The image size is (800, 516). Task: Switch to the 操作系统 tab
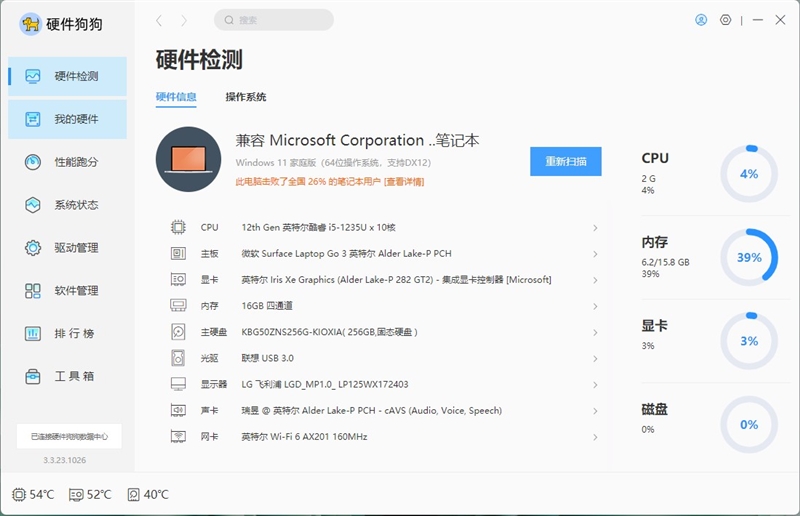(x=246, y=97)
